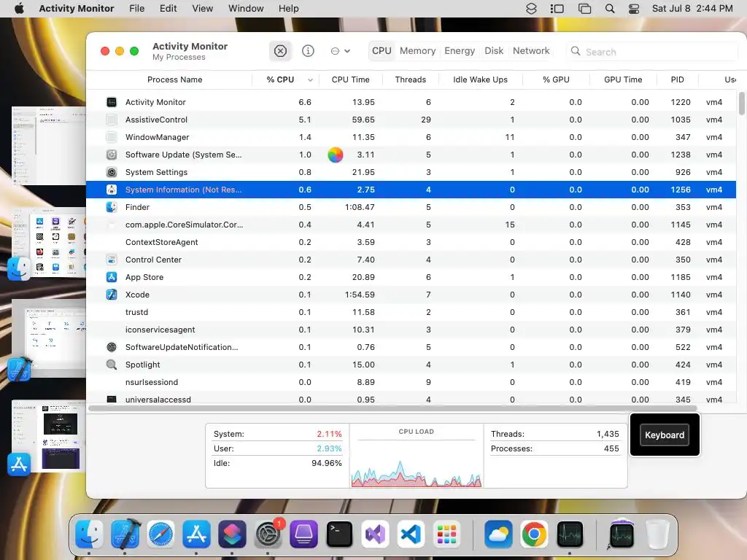Click the Software Update process icon

(112, 155)
